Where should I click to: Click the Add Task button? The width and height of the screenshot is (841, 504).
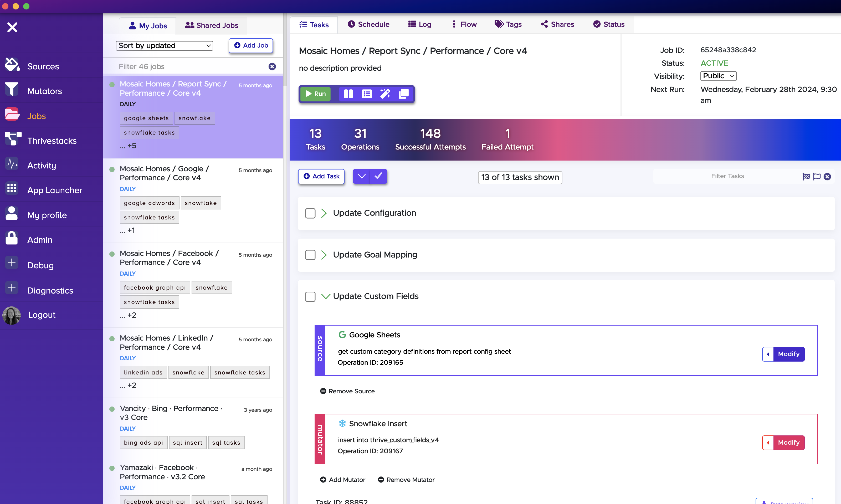(321, 176)
